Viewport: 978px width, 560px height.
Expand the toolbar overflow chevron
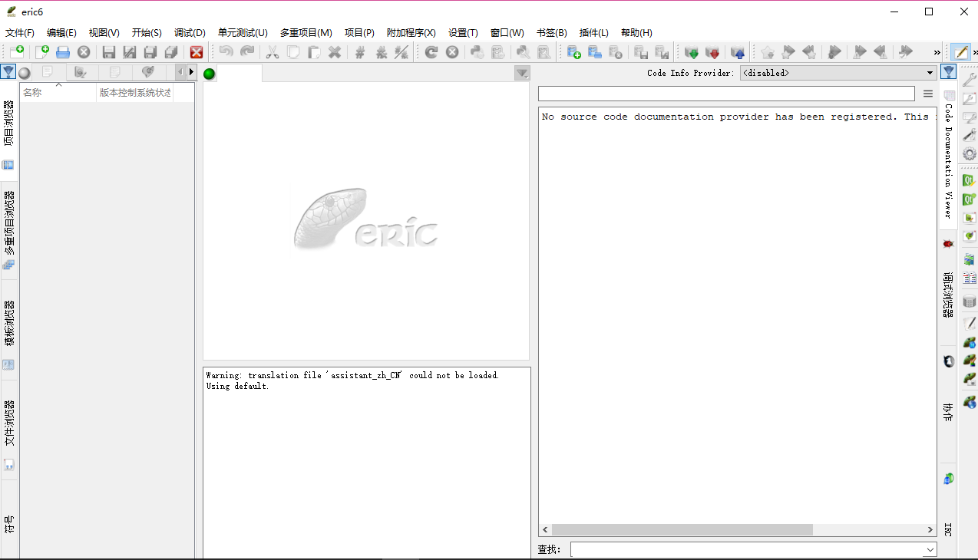[x=937, y=52]
